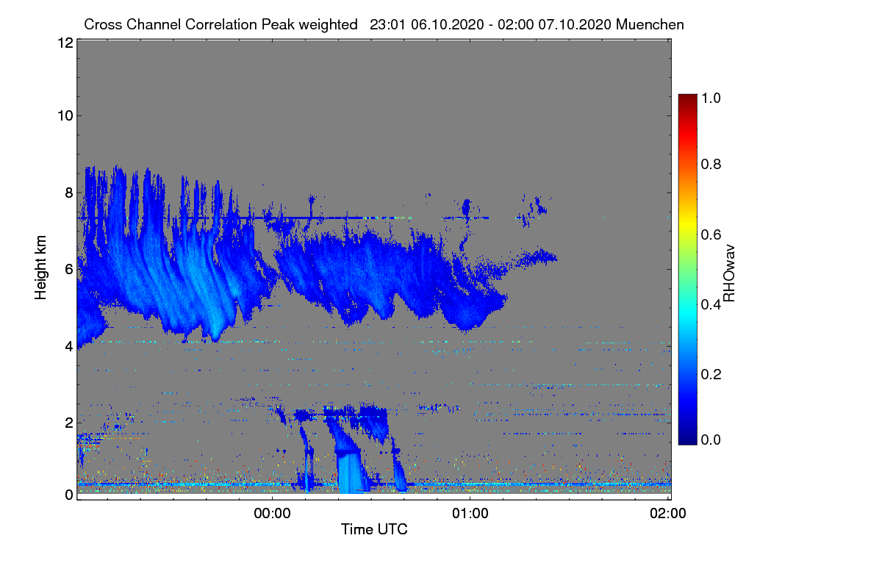Image resolution: width=882 pixels, height=588 pixels.
Task: Click the colorbar value '1.0'
Action: (711, 98)
